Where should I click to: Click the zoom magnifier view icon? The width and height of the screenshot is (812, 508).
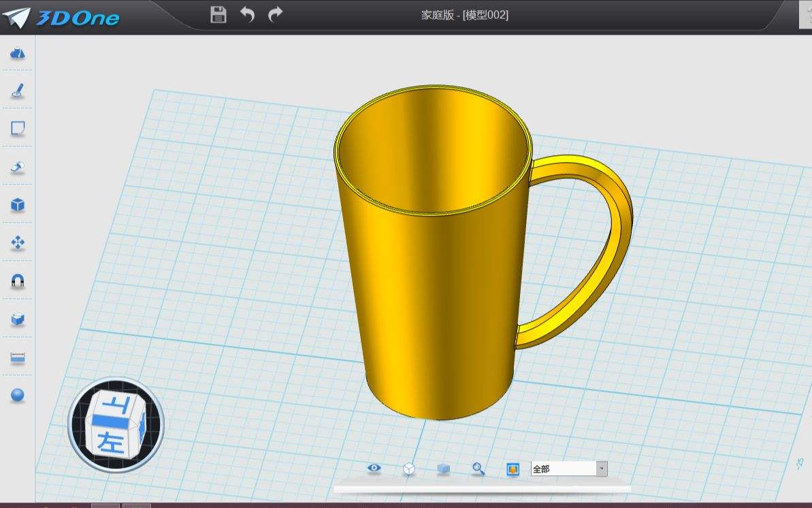coord(478,469)
